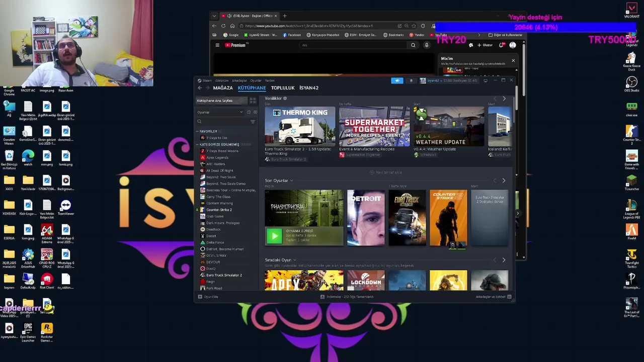Open Görünüm menu
The width and height of the screenshot is (644, 362).
point(222,80)
